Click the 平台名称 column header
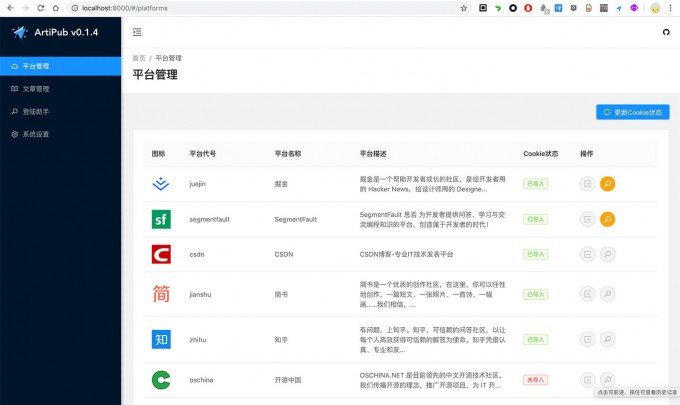This screenshot has height=405, width=680. (288, 154)
